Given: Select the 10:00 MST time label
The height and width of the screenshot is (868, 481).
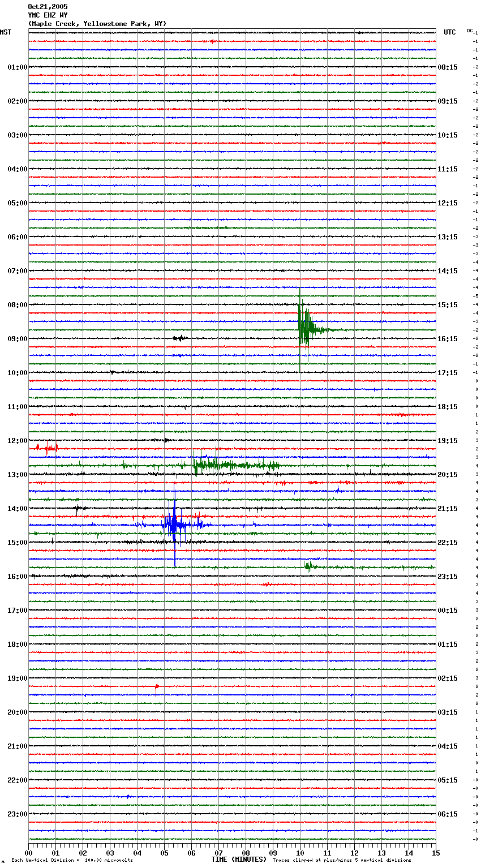Looking at the screenshot, I should [x=17, y=373].
